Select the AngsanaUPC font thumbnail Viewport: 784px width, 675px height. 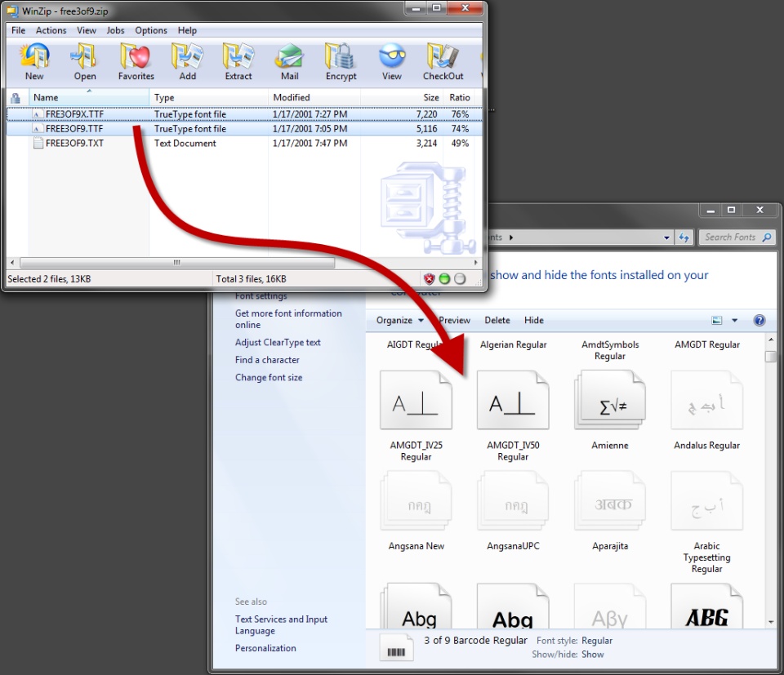513,501
